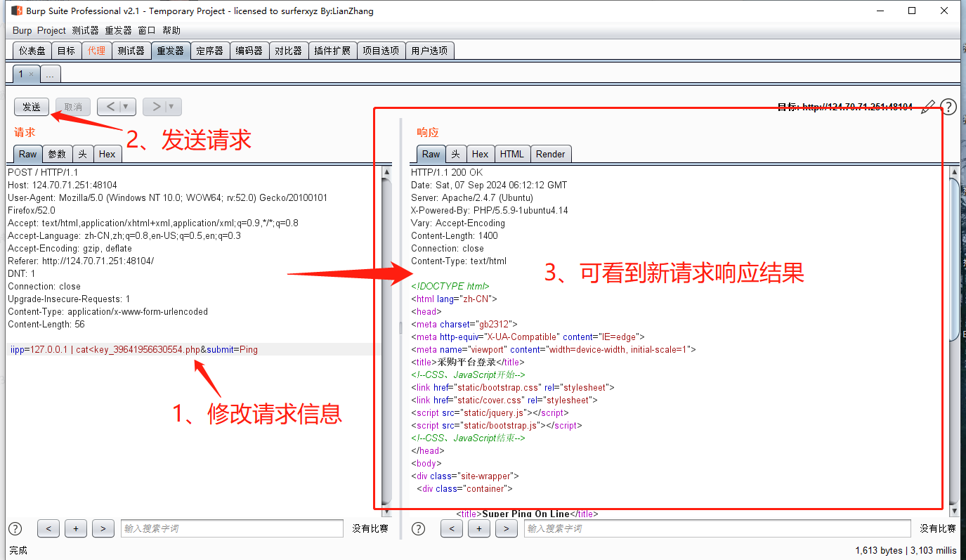The width and height of the screenshot is (966, 560).
Task: Go to next match in request search
Action: 103,528
